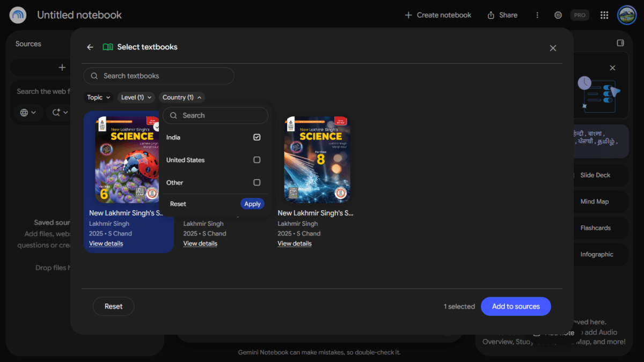Choose Flashcards in Studio panel
This screenshot has height=362, width=644.
(596, 228)
